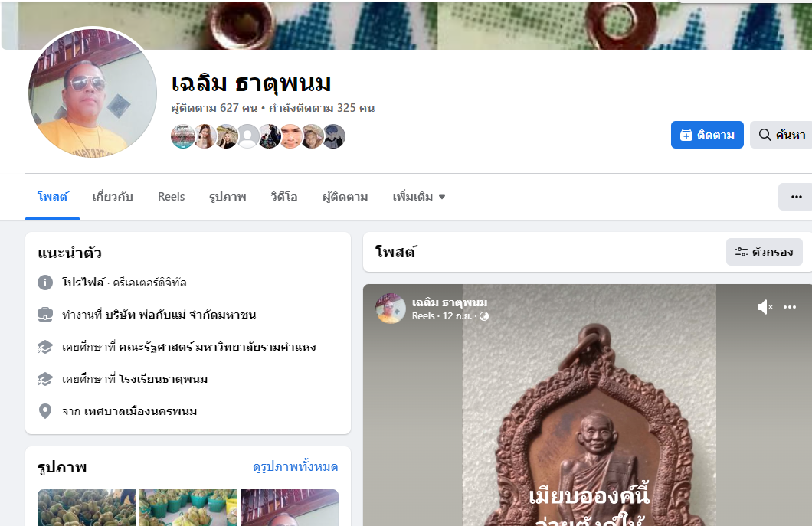Open the วิดีโอ videos tab
The image size is (812, 526).
coord(283,197)
